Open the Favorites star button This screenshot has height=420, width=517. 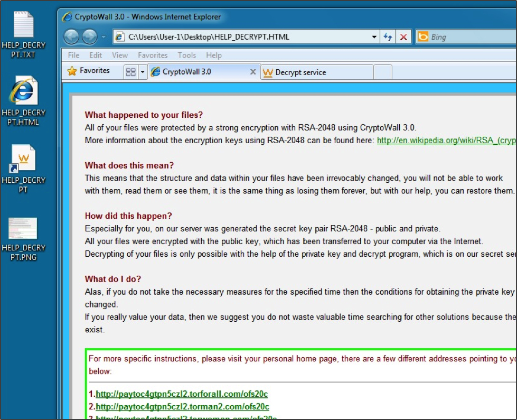tap(88, 71)
